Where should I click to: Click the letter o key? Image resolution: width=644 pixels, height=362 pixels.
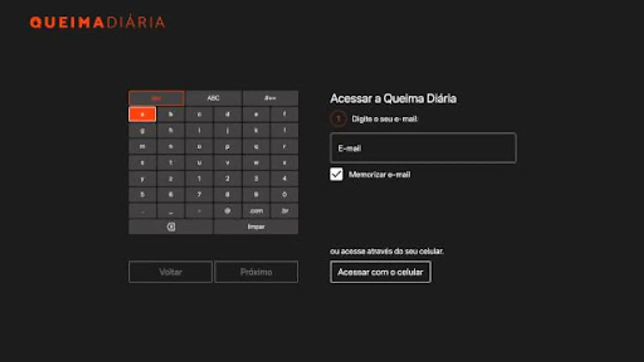199,146
